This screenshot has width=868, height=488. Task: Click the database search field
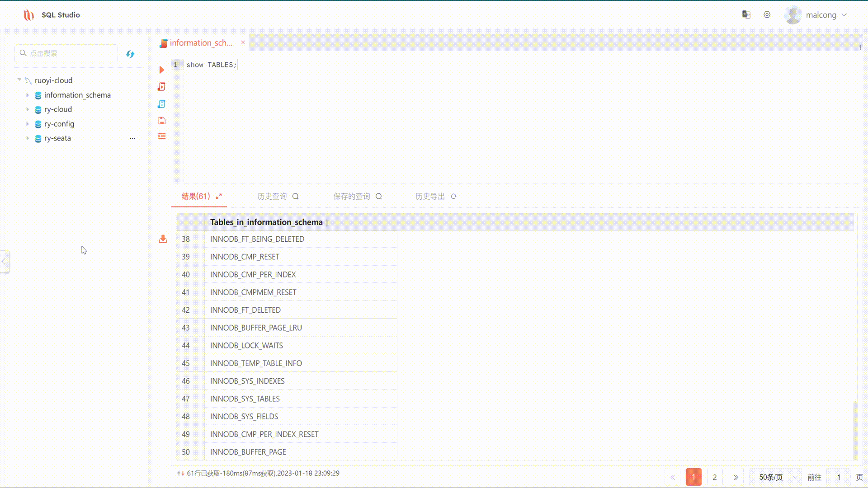(68, 53)
